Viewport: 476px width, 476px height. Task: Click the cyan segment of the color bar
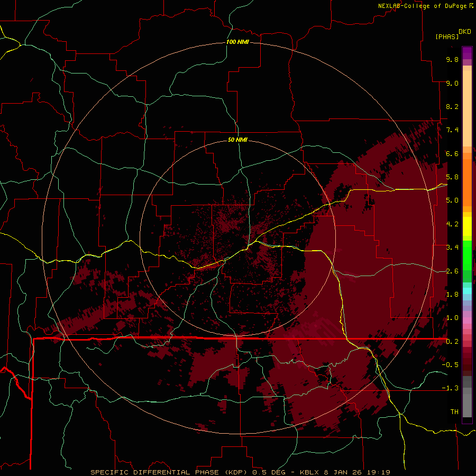(467, 290)
